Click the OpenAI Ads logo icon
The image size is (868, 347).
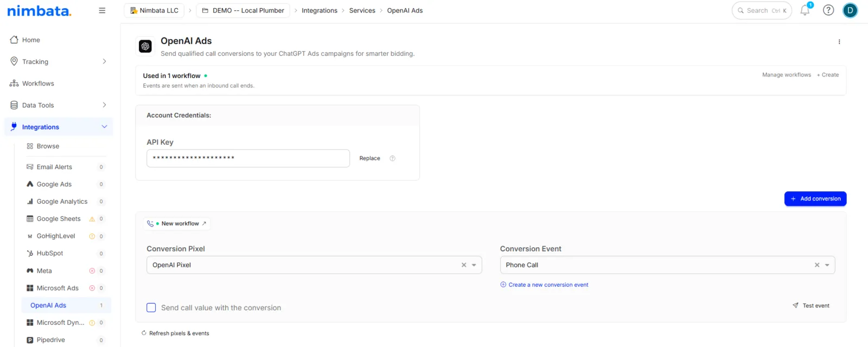coord(145,47)
